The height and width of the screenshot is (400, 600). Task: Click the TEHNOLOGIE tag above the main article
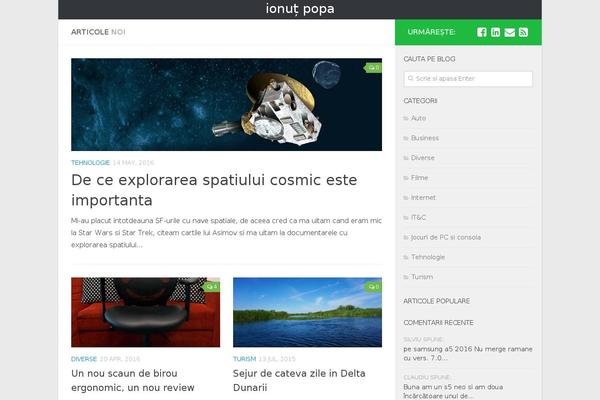(90, 163)
